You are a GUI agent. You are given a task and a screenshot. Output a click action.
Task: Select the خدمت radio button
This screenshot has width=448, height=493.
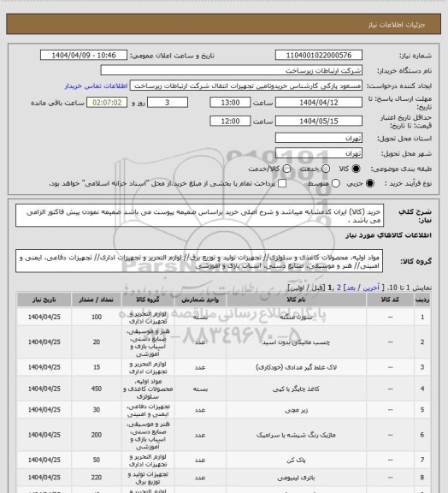click(x=326, y=169)
